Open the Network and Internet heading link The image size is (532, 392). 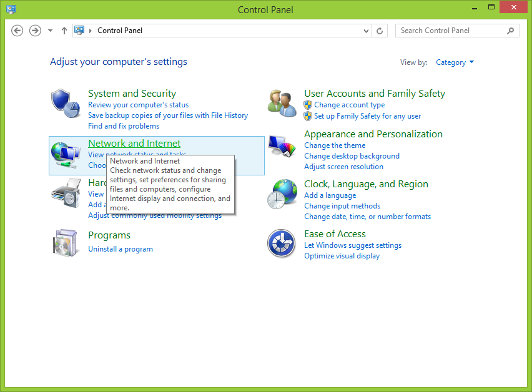(134, 144)
